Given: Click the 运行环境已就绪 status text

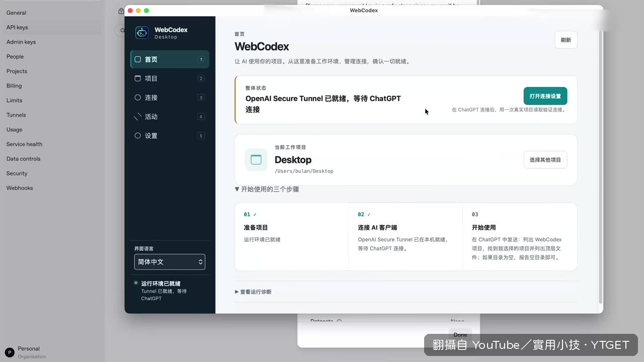Looking at the screenshot, I should (161, 284).
